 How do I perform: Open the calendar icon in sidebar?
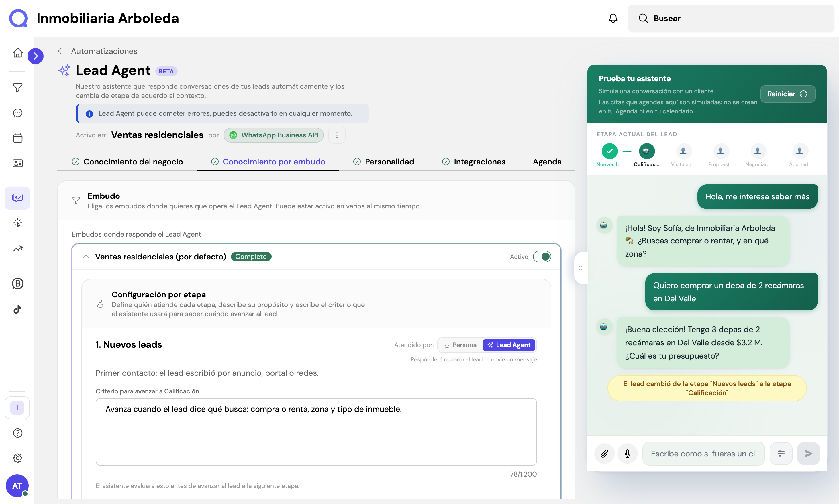coord(18,138)
